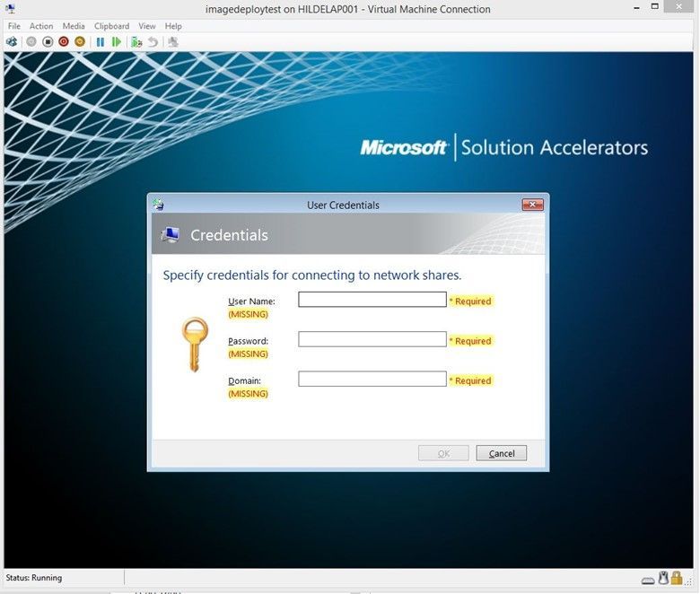Click the '* Required' text beside Password

[470, 341]
